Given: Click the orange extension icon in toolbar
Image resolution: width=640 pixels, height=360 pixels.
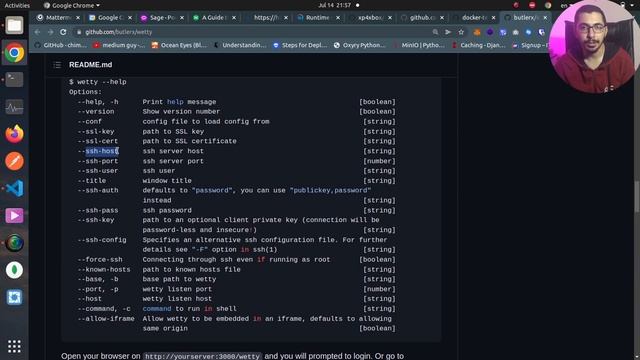Looking at the screenshot, I should (477, 32).
